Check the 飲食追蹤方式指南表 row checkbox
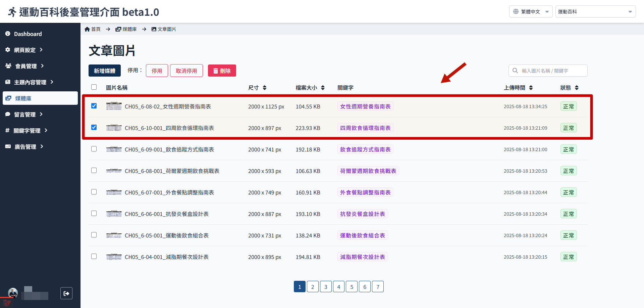The width and height of the screenshot is (644, 308). click(x=94, y=149)
